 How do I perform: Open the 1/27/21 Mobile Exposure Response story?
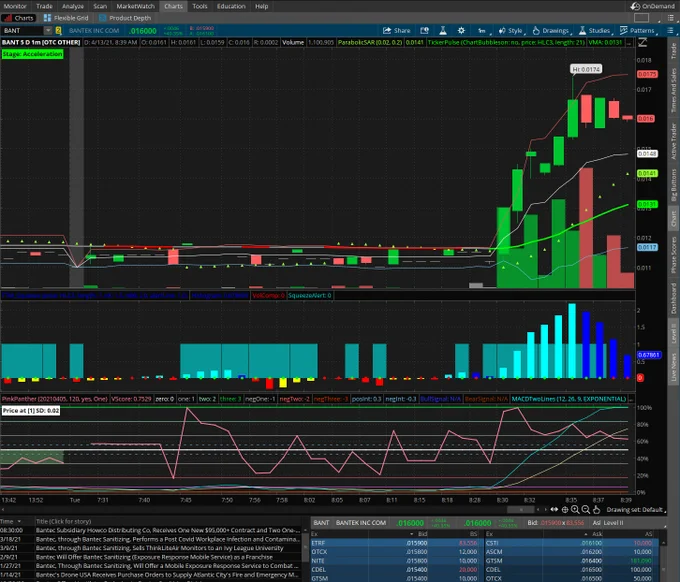click(150, 566)
